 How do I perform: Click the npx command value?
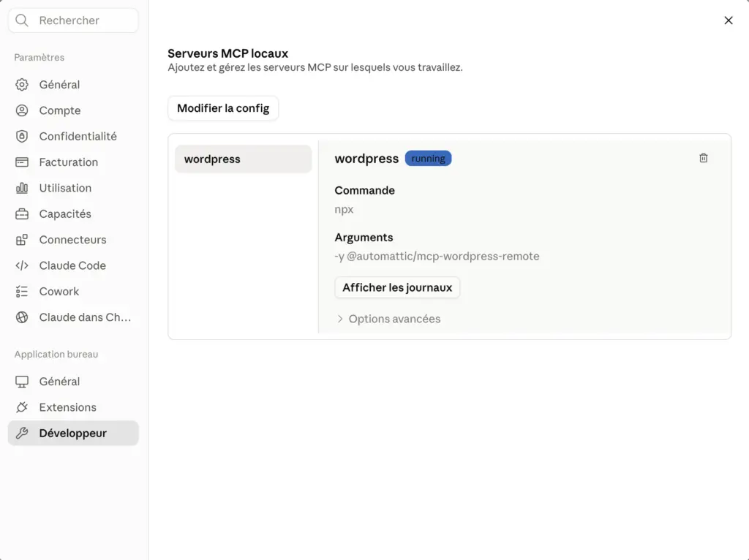pyautogui.click(x=344, y=210)
